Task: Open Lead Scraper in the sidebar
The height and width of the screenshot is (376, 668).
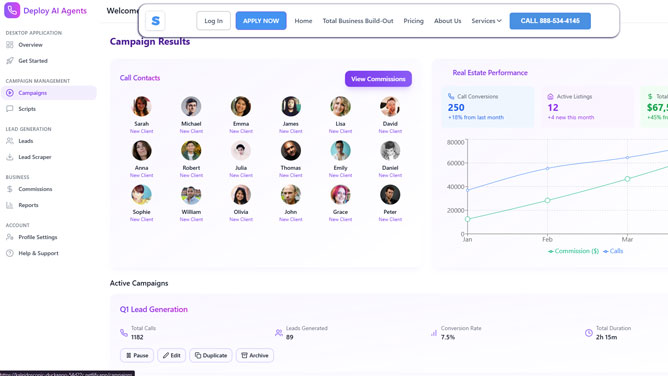Action: 49,157
